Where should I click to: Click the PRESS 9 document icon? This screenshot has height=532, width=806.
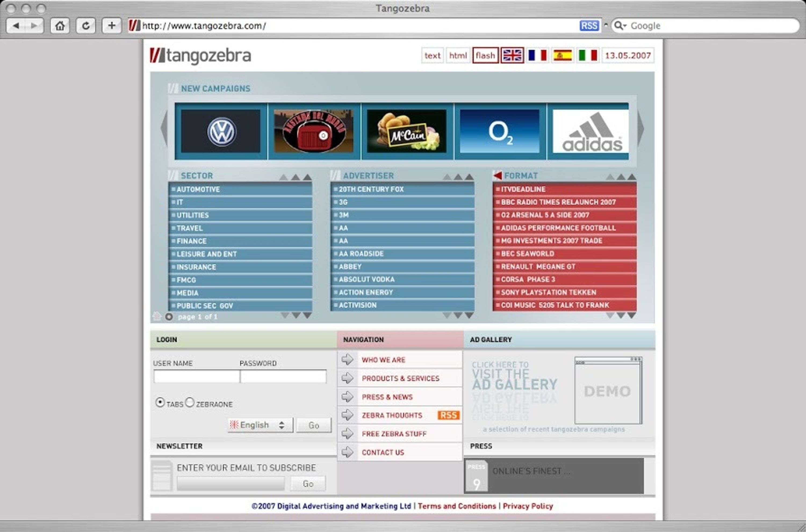click(x=476, y=476)
